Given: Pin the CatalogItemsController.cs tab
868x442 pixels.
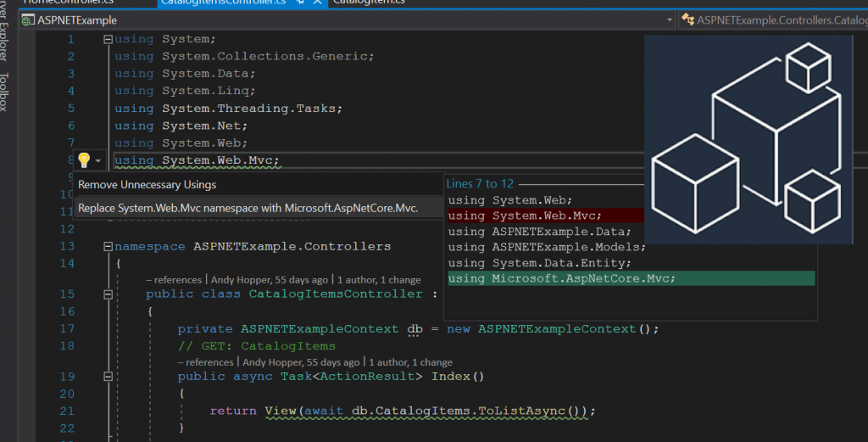Looking at the screenshot, I should click(303, 3).
